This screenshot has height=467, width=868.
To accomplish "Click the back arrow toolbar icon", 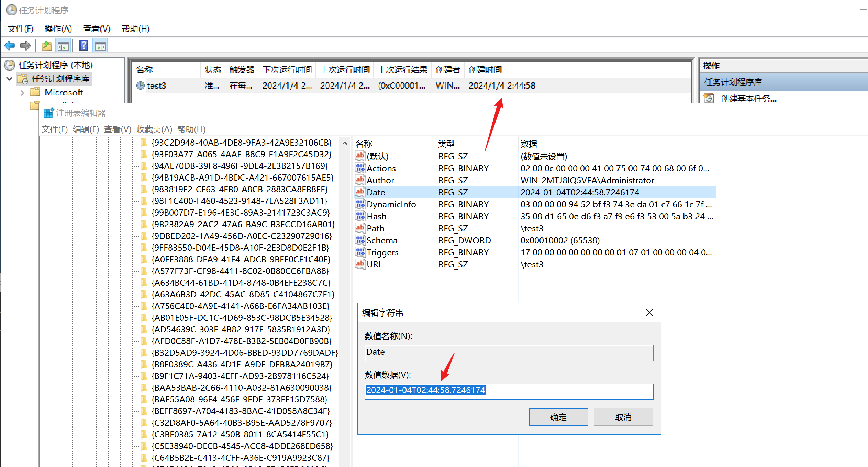I will pos(10,46).
